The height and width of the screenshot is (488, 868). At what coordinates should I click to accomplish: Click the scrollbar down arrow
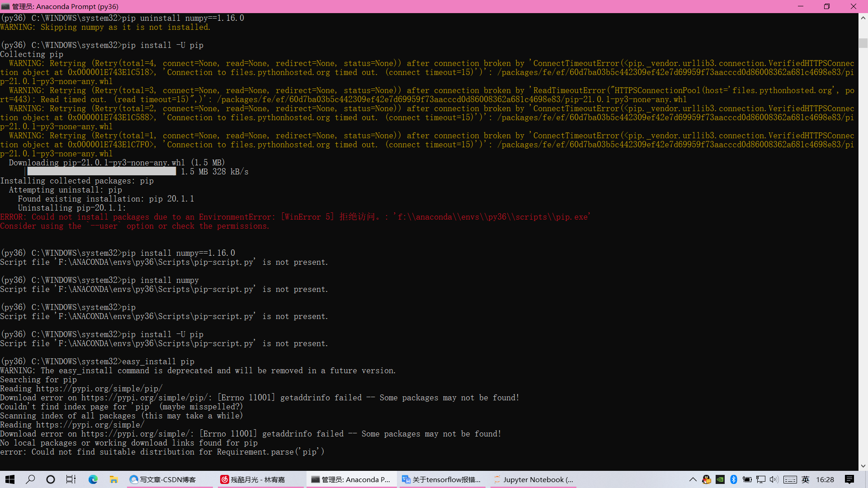(x=863, y=465)
